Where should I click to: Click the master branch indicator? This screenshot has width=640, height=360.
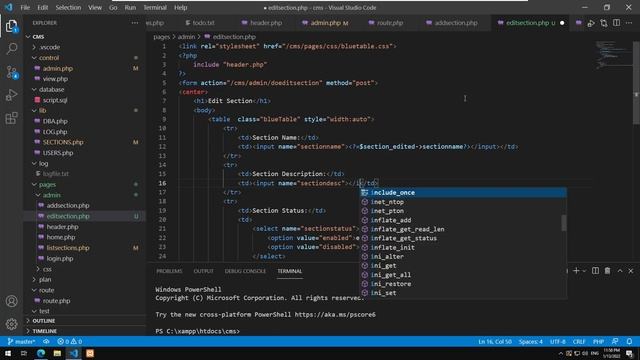22,341
